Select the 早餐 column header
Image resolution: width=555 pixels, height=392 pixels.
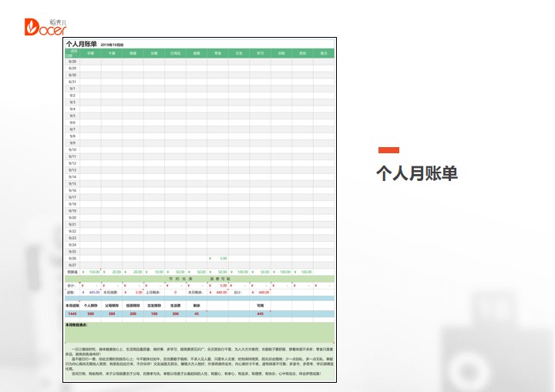coord(90,53)
